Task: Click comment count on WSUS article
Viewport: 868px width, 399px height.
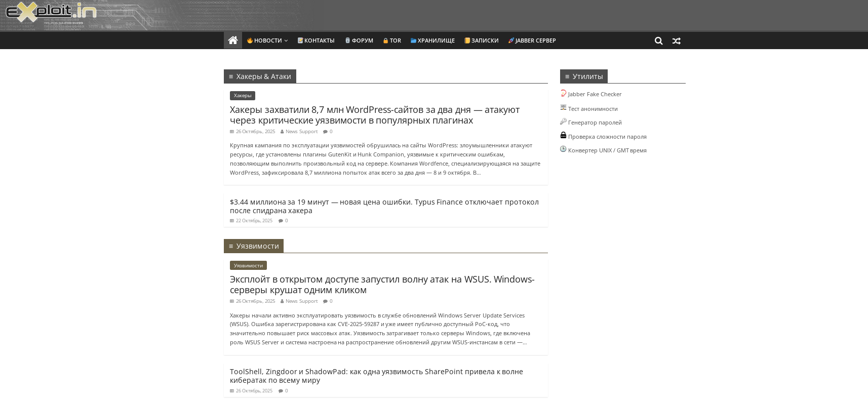Action: [328, 301]
